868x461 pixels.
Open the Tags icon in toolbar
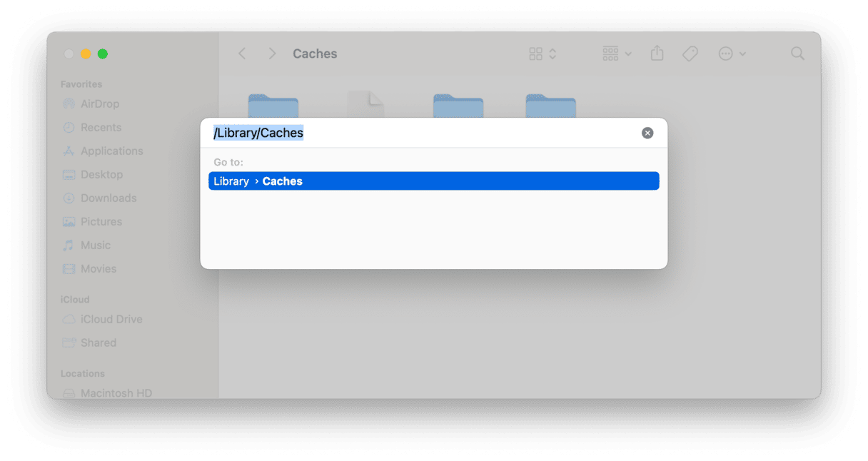pyautogui.click(x=690, y=54)
